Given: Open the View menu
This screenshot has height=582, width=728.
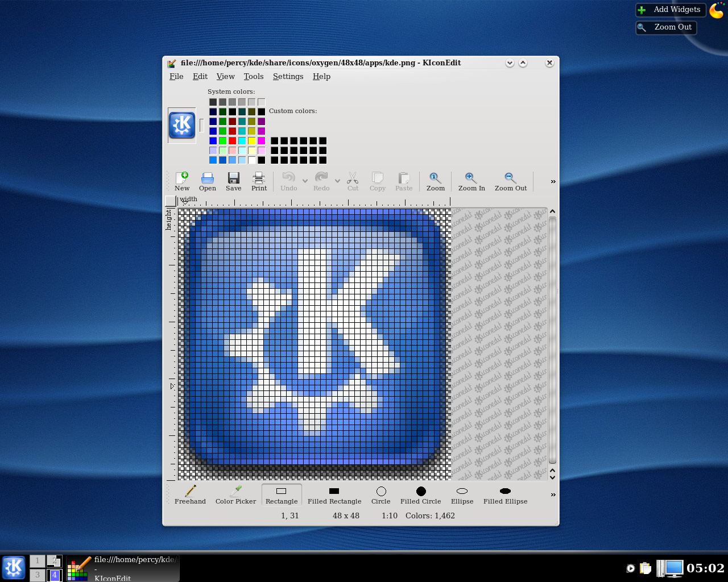Looking at the screenshot, I should [225, 76].
